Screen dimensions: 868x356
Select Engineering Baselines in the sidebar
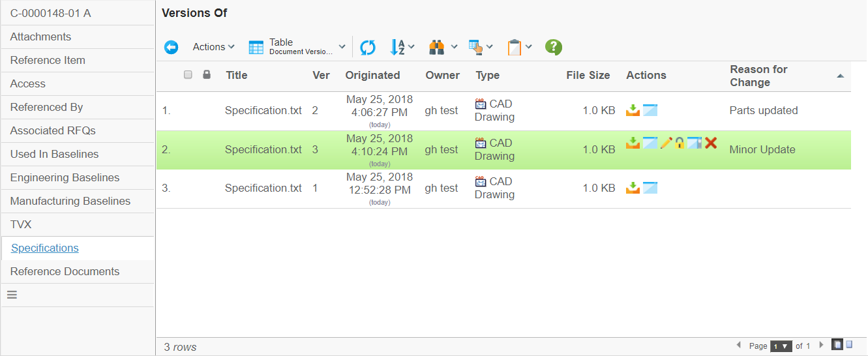point(65,178)
